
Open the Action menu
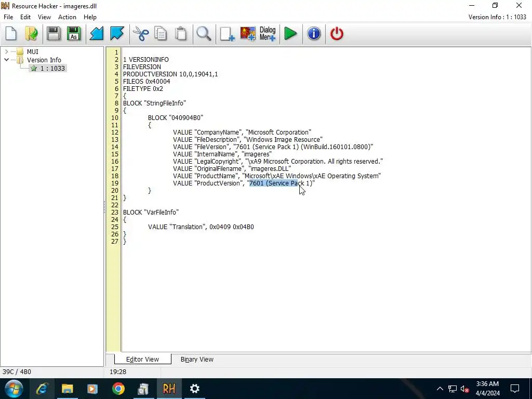pyautogui.click(x=67, y=17)
